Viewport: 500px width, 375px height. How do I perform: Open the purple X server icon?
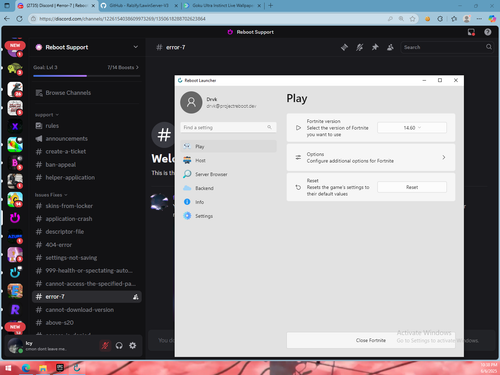coord(15,126)
